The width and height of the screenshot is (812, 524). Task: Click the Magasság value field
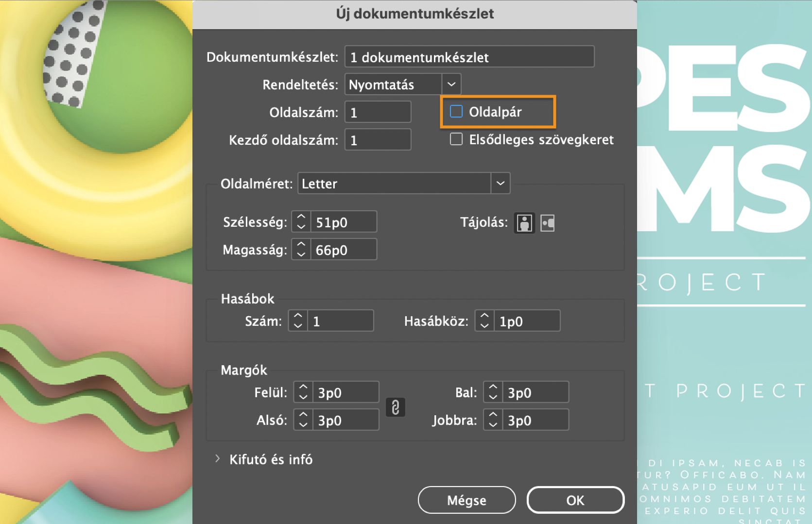point(344,250)
